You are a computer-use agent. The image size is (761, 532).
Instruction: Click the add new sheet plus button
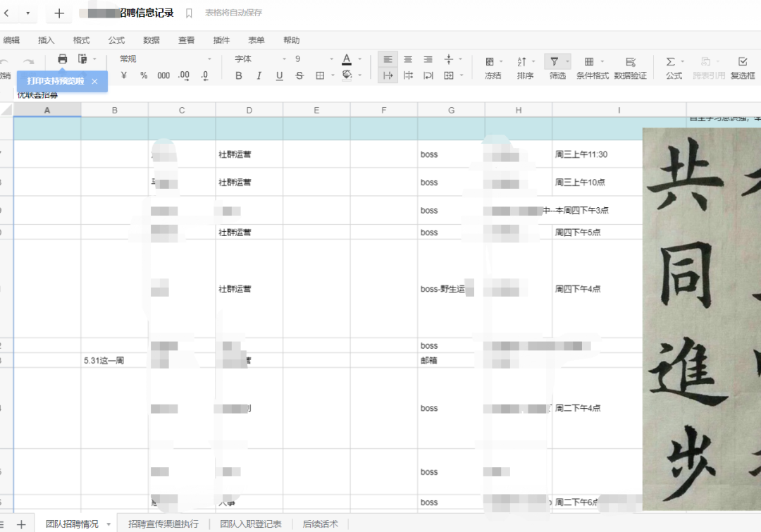click(x=21, y=524)
